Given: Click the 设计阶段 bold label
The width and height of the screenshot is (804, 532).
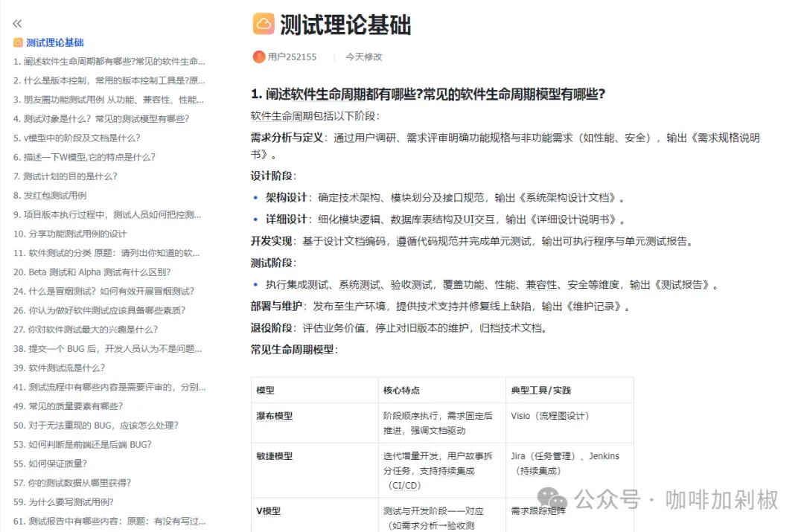Looking at the screenshot, I should (271, 176).
